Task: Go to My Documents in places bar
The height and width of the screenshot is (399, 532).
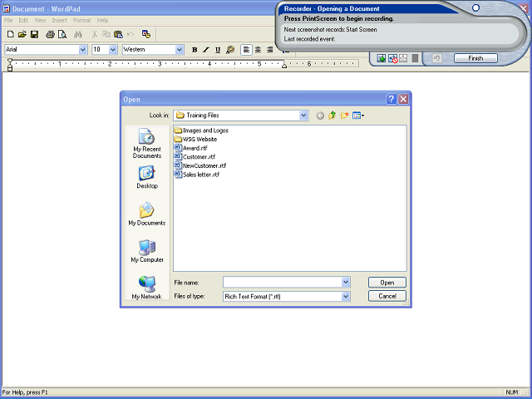Action: pos(147,214)
